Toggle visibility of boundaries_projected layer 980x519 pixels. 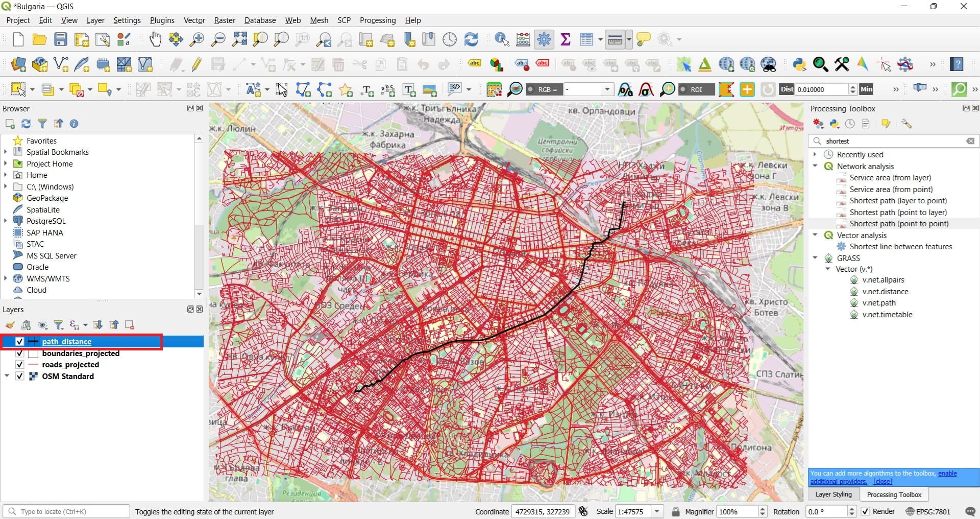[20, 353]
